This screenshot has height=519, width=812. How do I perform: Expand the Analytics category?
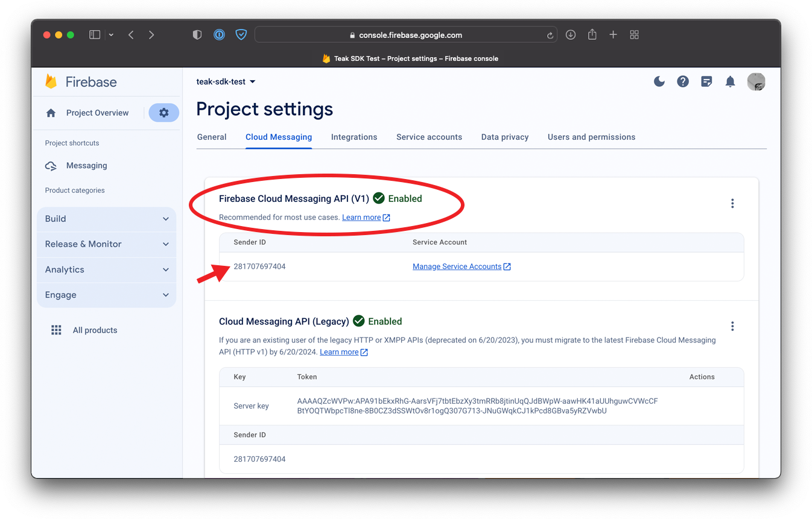[106, 269]
